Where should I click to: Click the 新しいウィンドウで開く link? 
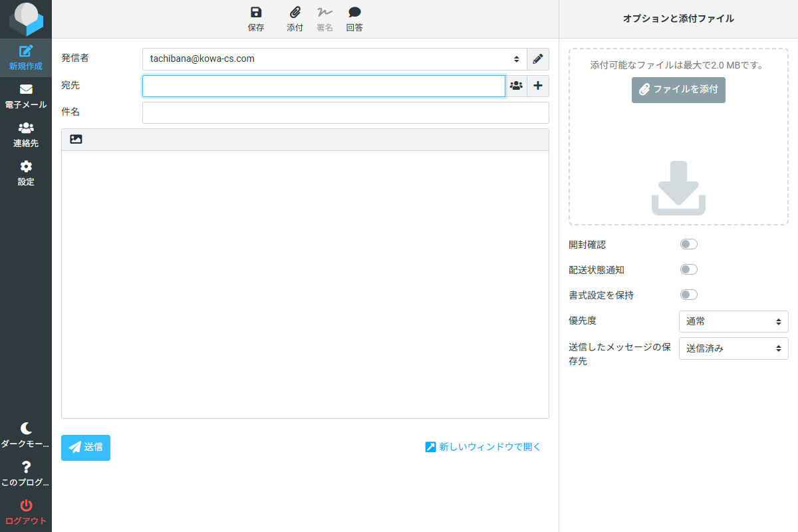coord(483,447)
